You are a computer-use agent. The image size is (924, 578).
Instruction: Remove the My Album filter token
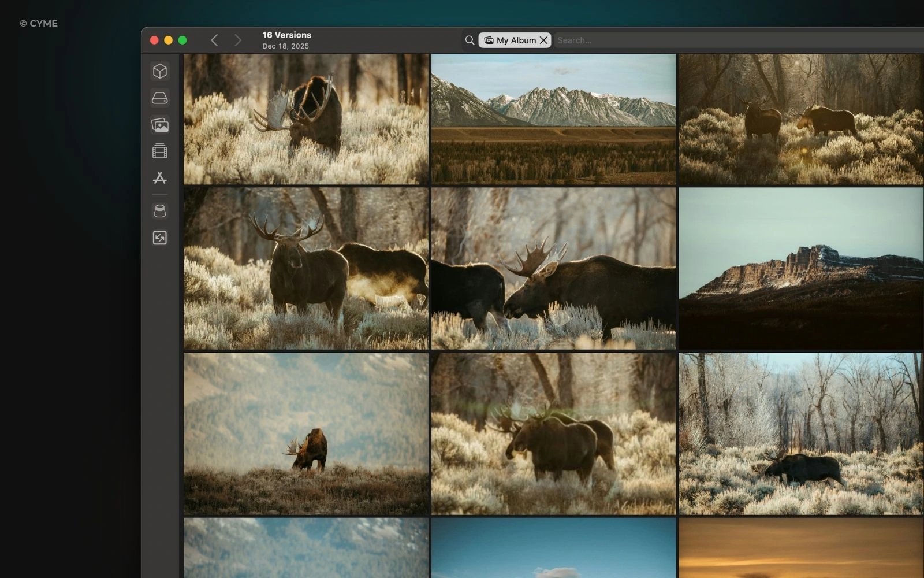pyautogui.click(x=543, y=40)
